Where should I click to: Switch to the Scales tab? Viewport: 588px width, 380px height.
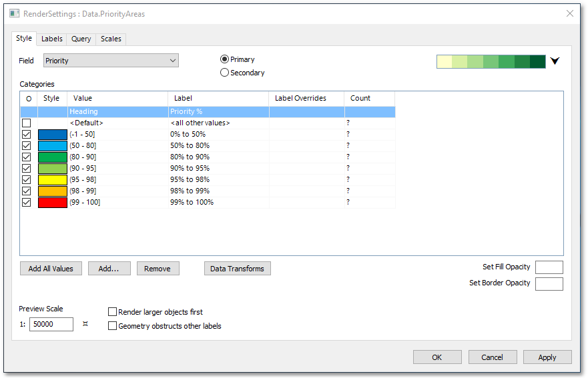[x=111, y=39]
